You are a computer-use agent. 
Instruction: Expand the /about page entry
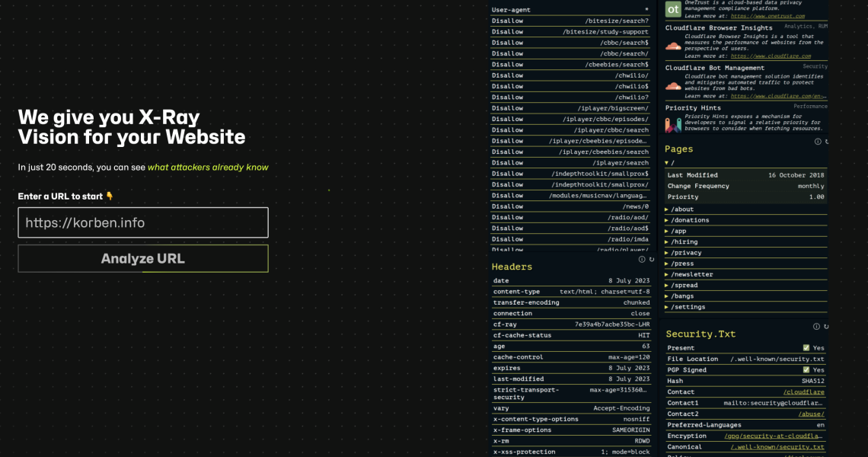680,209
